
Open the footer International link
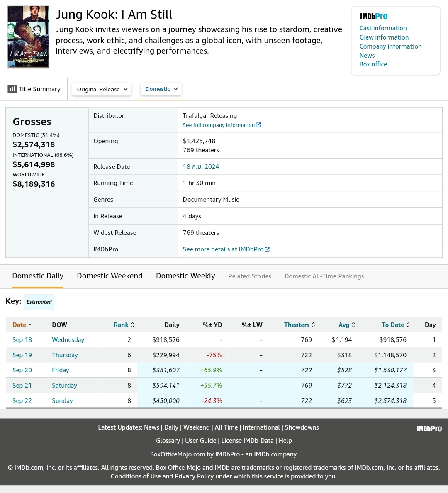click(x=261, y=427)
